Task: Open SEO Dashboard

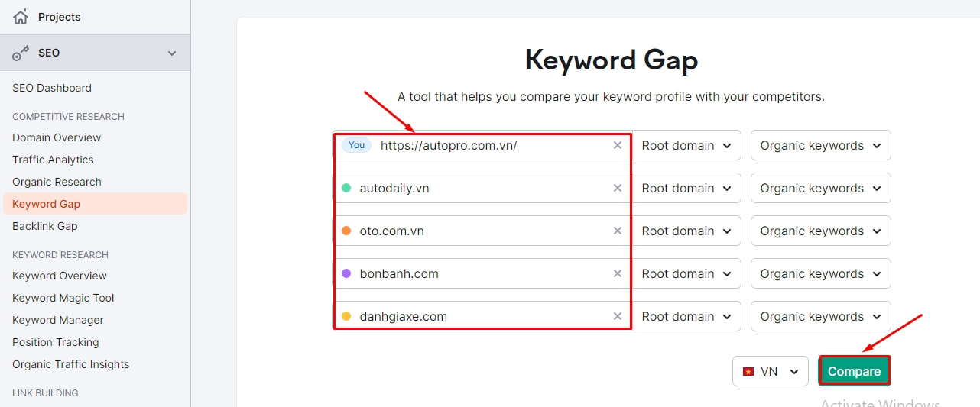Action: click(52, 88)
